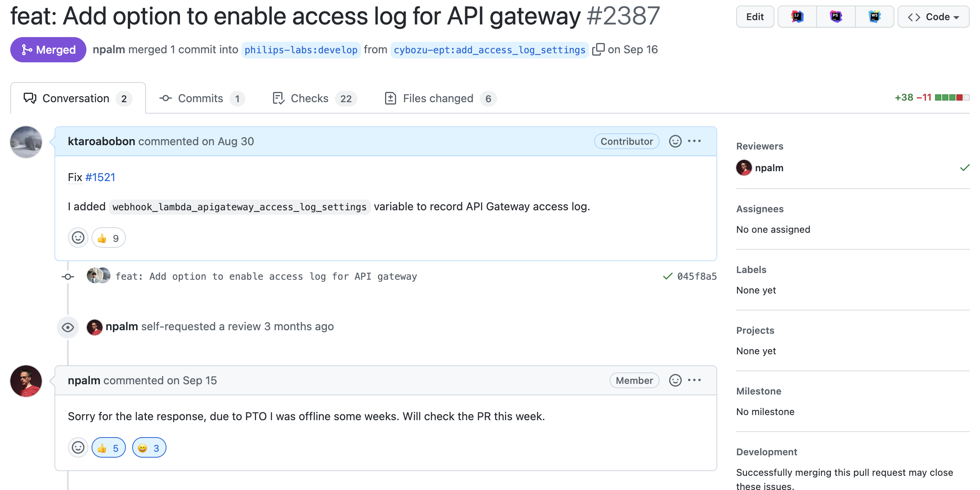The width and height of the screenshot is (980, 490).
Task: Copy head branch name icon
Action: click(598, 49)
